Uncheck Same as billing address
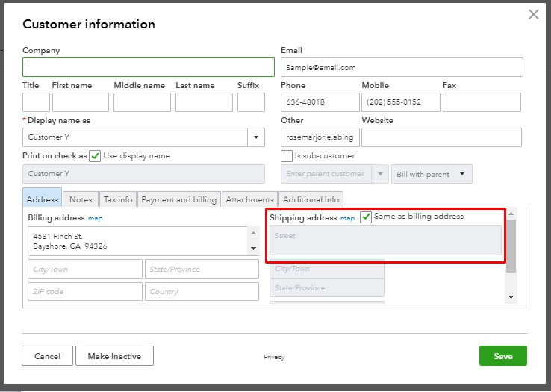Screen dimensions: 551x392 click(x=366, y=217)
